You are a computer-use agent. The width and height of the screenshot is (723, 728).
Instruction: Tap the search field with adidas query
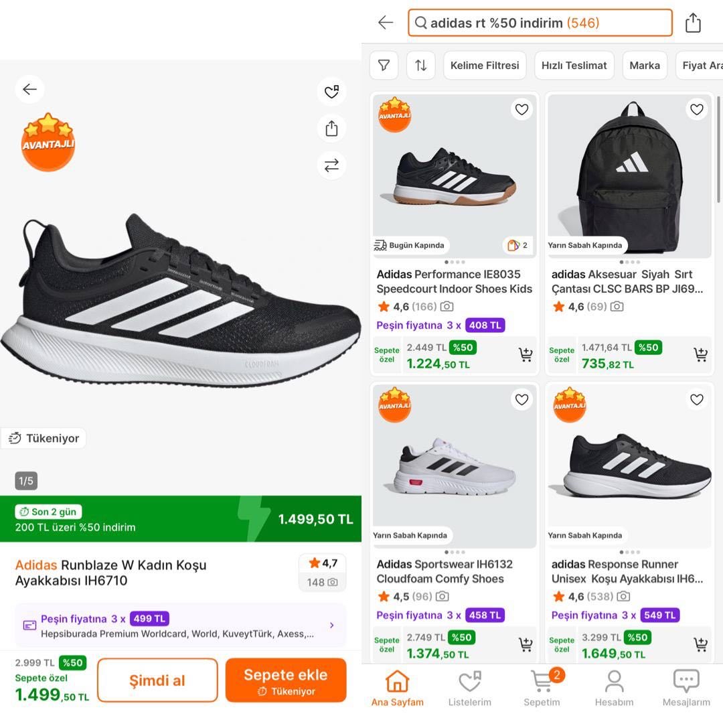(540, 23)
